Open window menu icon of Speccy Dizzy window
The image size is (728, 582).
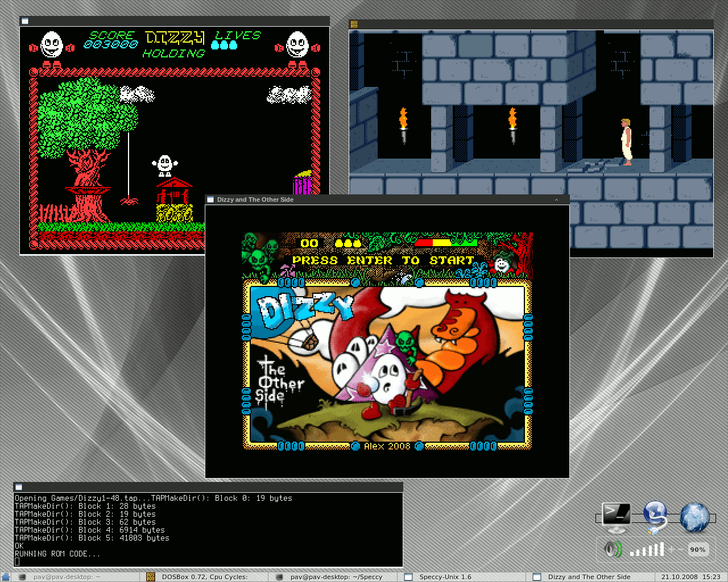[x=25, y=21]
